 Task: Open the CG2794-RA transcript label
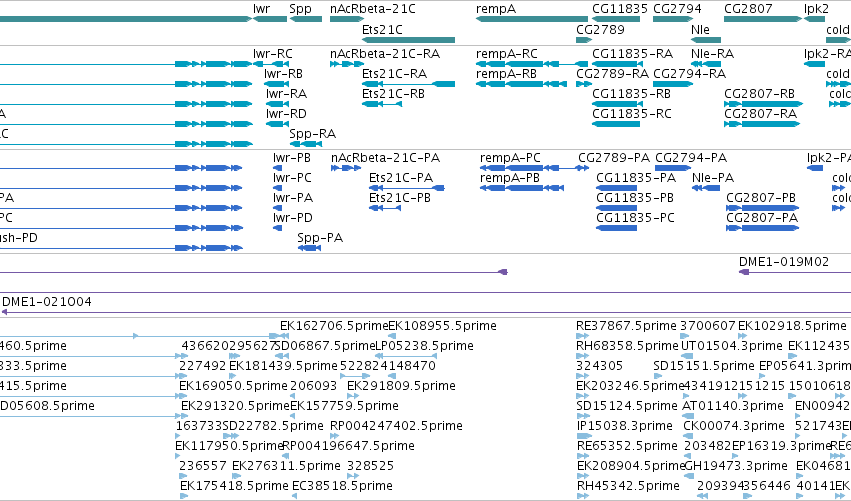tap(689, 74)
